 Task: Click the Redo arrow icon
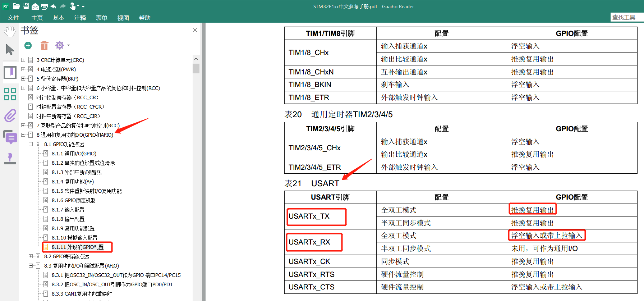[63, 6]
